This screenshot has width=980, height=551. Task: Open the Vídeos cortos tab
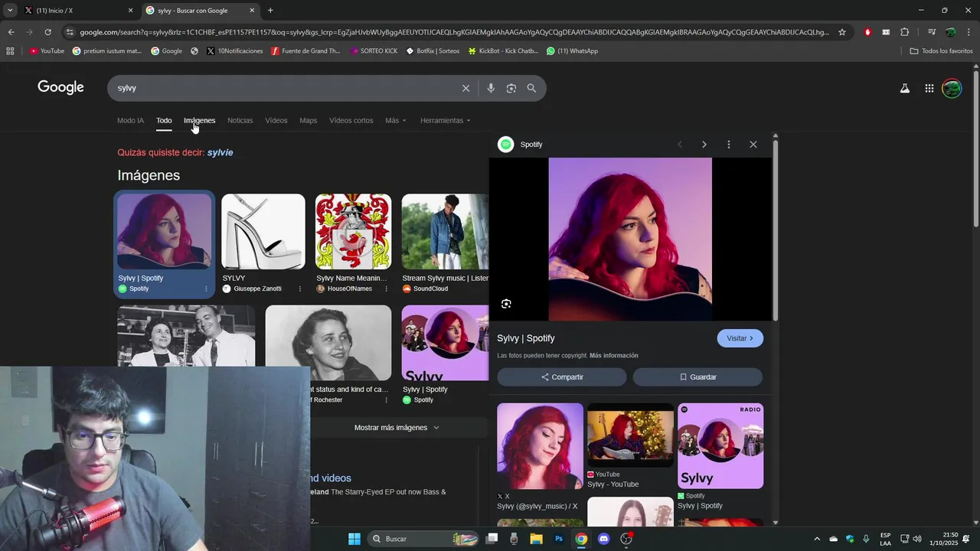click(351, 121)
